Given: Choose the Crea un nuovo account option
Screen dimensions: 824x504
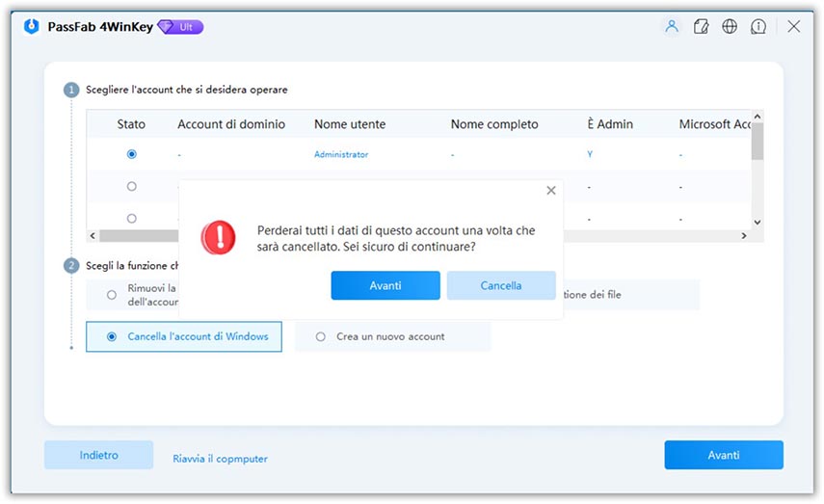Looking at the screenshot, I should 321,336.
